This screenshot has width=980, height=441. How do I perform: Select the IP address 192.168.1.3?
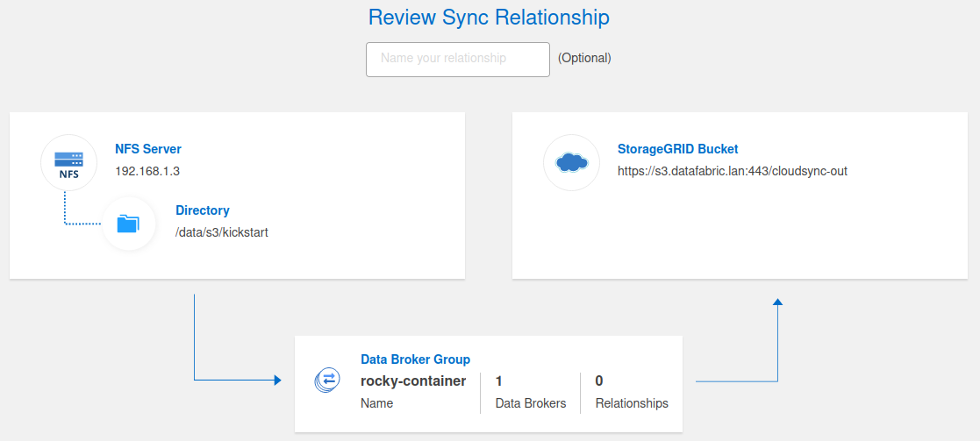point(147,171)
